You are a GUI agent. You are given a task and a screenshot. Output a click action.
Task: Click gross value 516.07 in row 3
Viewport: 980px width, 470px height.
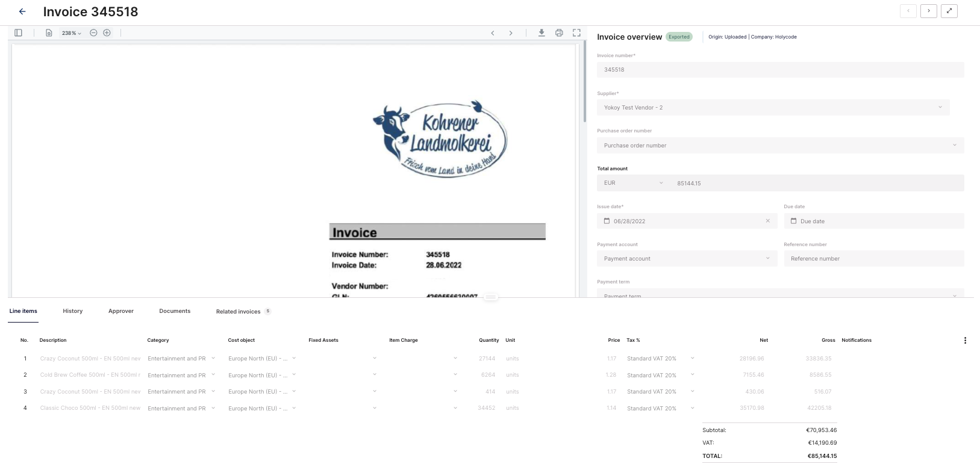coord(823,392)
